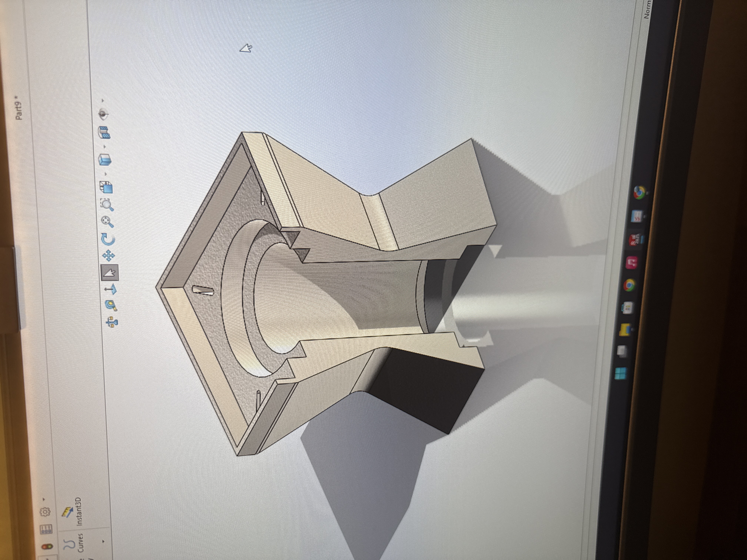The image size is (747, 560).
Task: Select the central conical bore of the model
Action: click(338, 297)
